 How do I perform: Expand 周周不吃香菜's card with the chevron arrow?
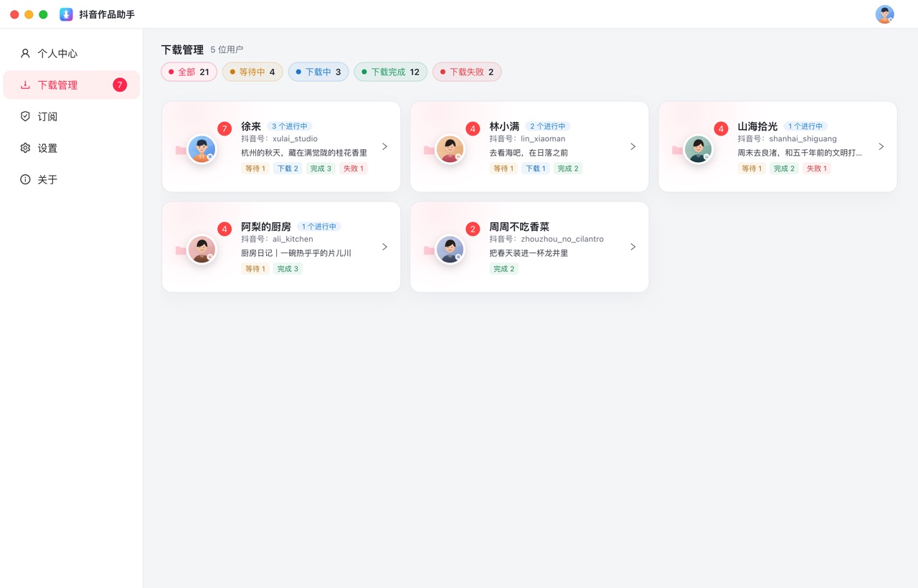(x=633, y=247)
